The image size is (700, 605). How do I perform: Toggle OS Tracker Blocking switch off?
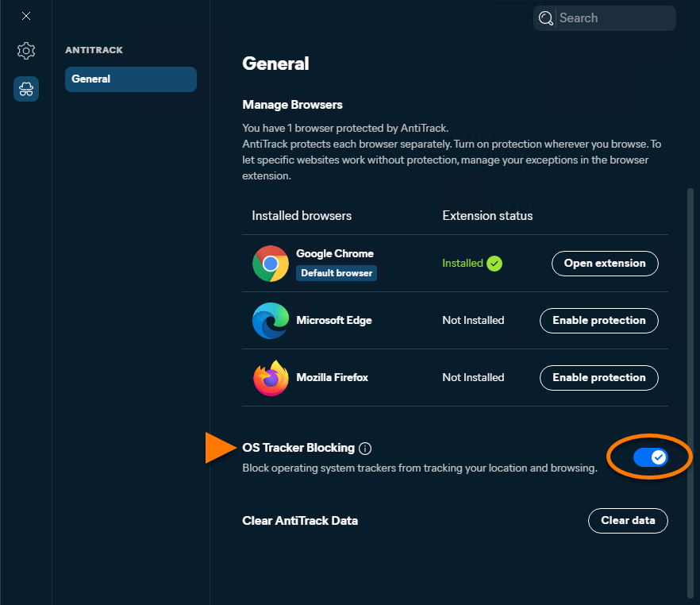point(651,457)
